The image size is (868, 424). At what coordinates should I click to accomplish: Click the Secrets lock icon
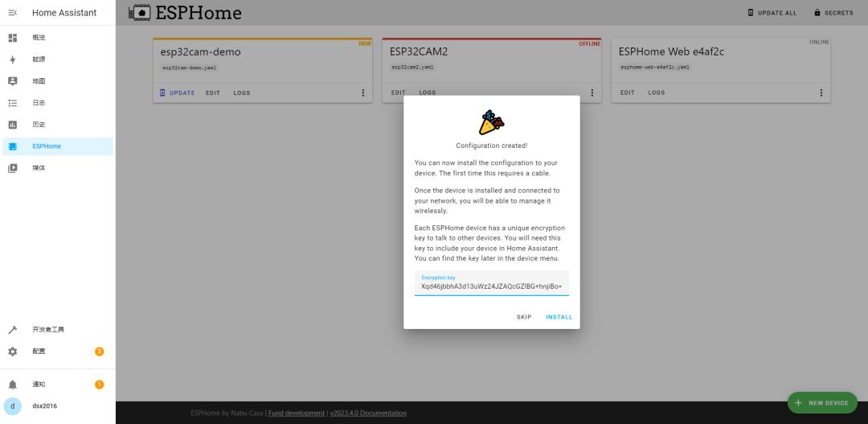817,13
